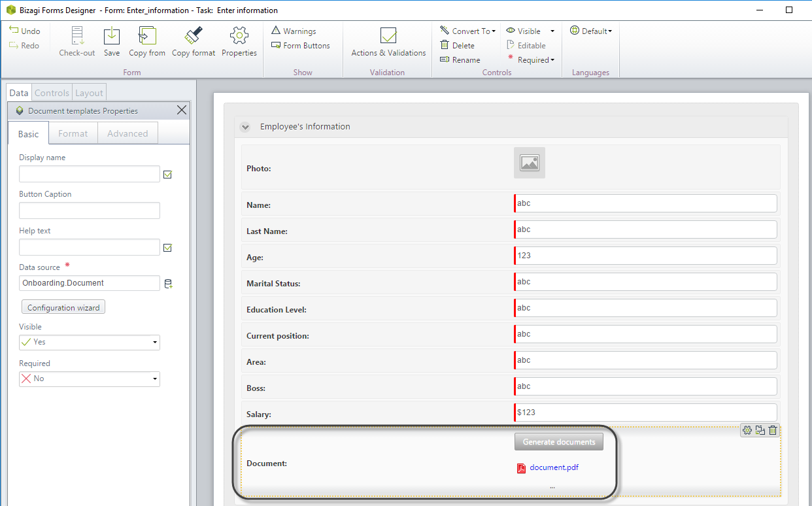Image resolution: width=812 pixels, height=506 pixels.
Task: Click the Document templates Properties header icon
Action: pyautogui.click(x=20, y=110)
